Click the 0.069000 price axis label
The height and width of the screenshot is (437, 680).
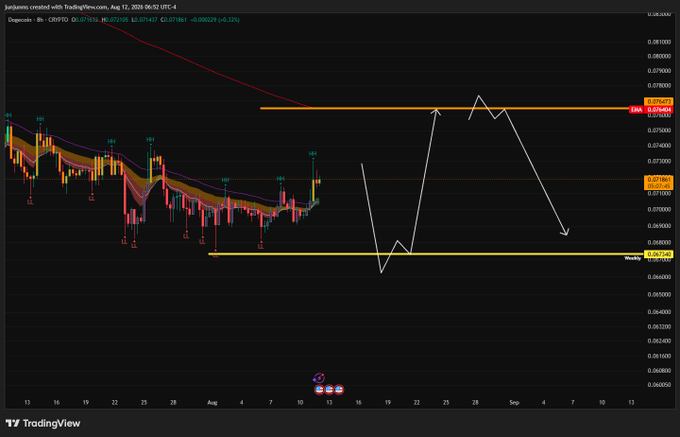pos(659,226)
